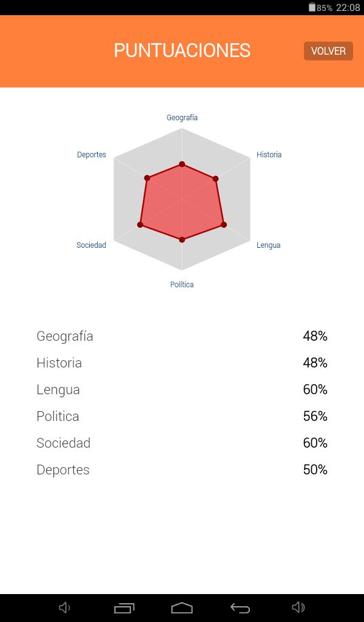This screenshot has width=364, height=622.
Task: Select the red polygon in the radar chart
Action: pyautogui.click(x=182, y=200)
